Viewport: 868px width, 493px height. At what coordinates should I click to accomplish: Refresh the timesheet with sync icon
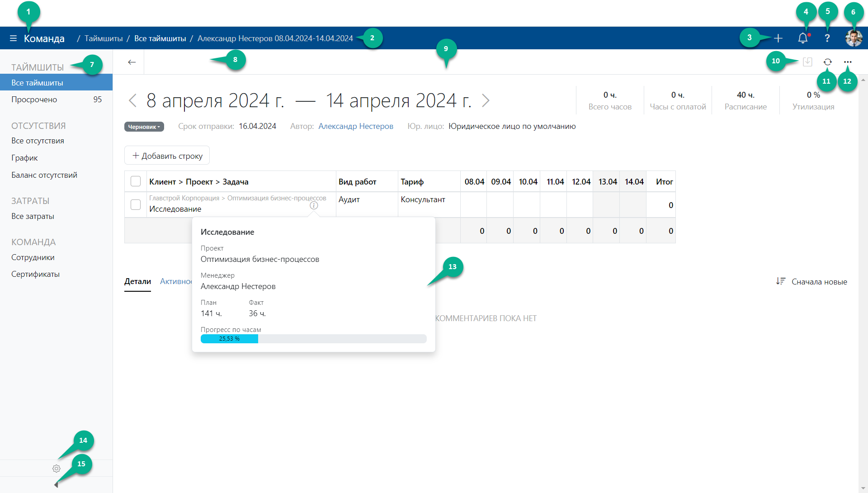pos(827,62)
